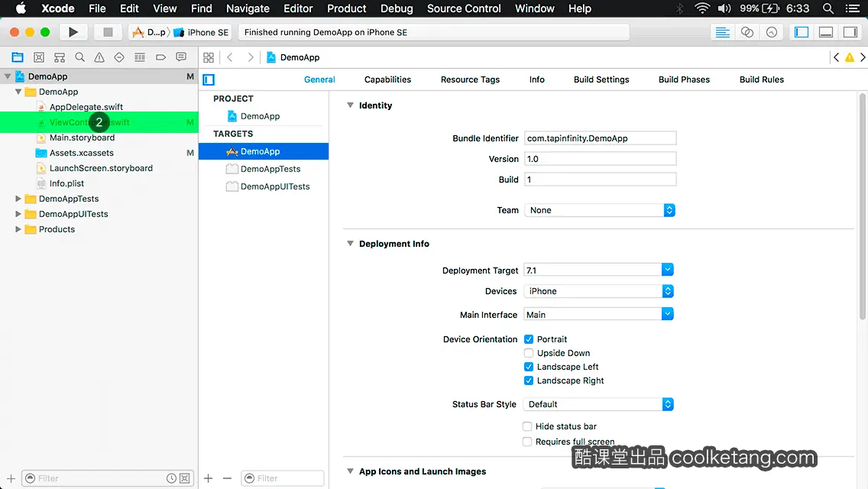The height and width of the screenshot is (489, 868).
Task: Select AppDelegate.swift in navigator
Action: tap(86, 107)
